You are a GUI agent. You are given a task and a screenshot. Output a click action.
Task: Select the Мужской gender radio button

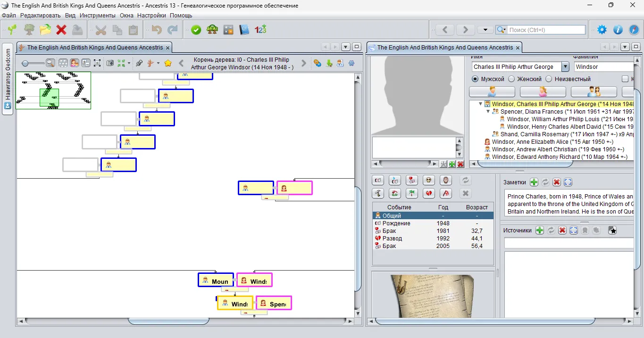tap(475, 79)
